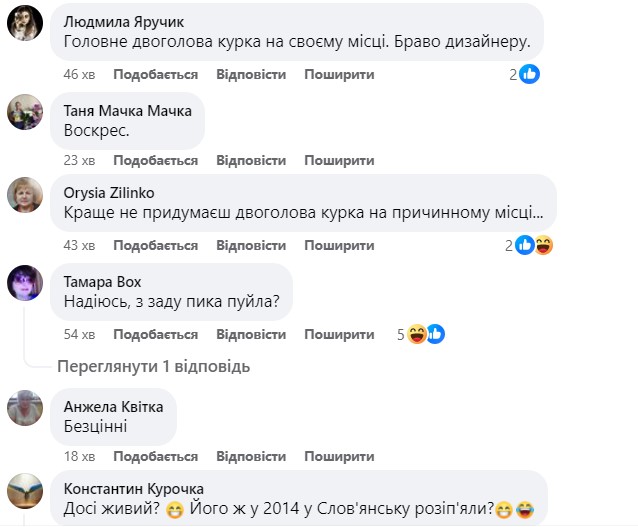Expand "Переглянути 1 відповідь" replies

tap(153, 366)
